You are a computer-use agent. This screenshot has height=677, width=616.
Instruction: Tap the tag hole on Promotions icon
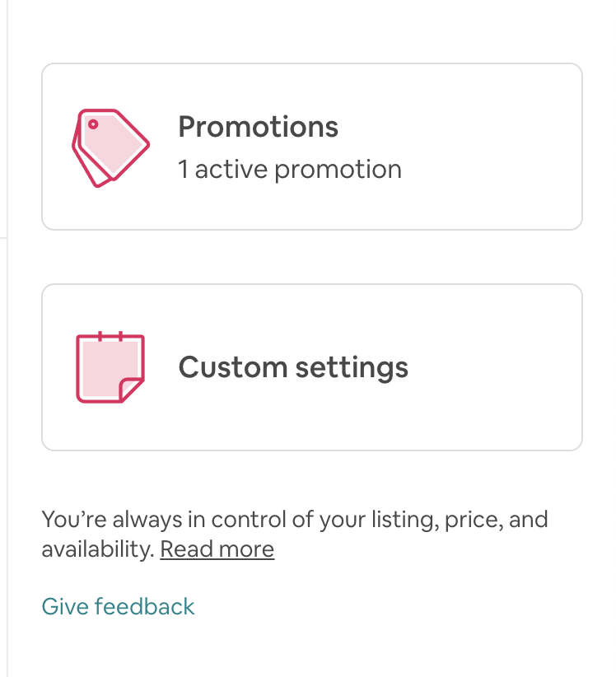(93, 124)
